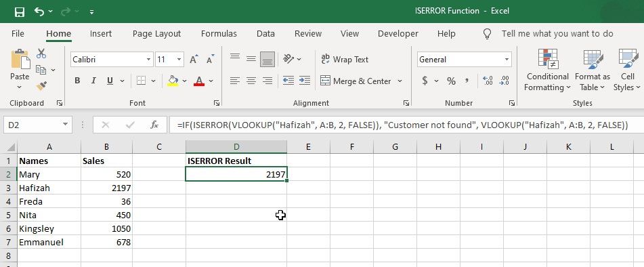644x267 pixels.
Task: Apply cell borders with the Borders icon
Action: click(x=142, y=81)
